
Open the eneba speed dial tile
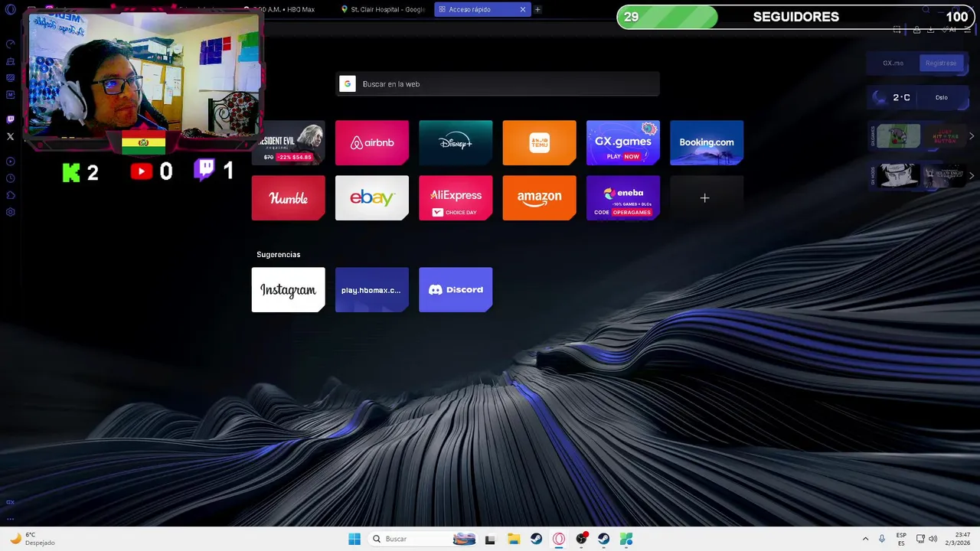point(623,198)
